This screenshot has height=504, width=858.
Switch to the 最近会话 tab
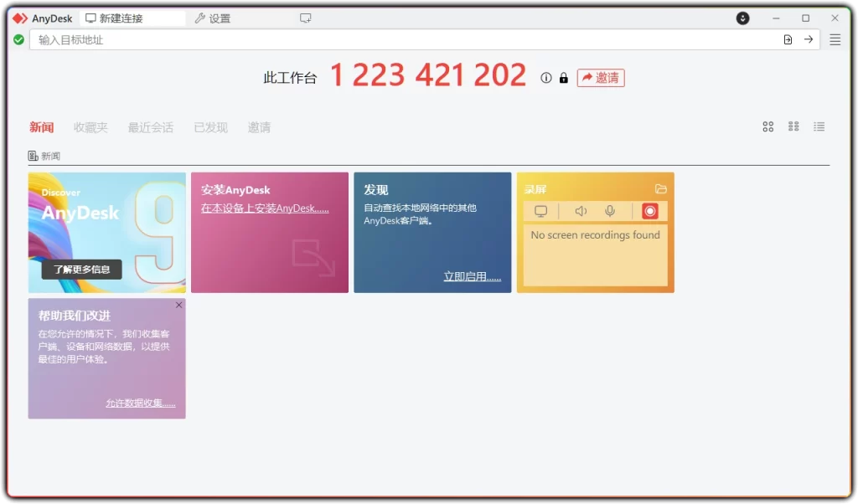[151, 127]
